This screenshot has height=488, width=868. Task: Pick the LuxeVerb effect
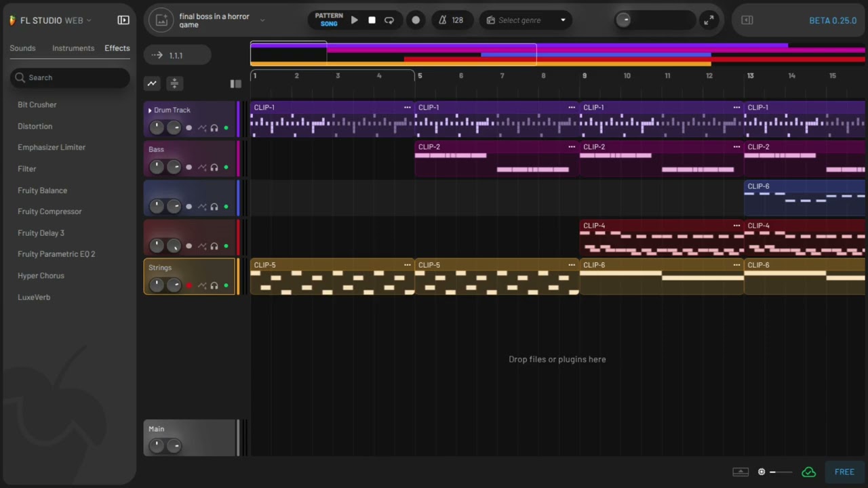[34, 297]
